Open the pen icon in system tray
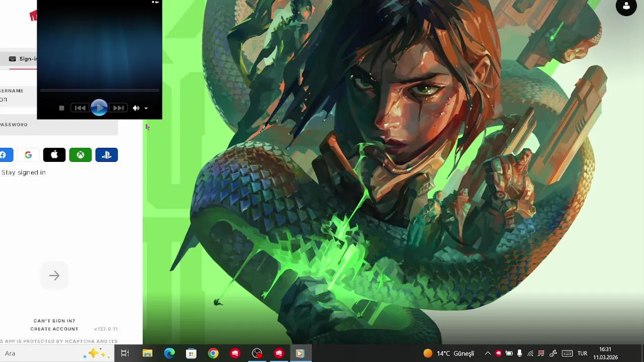Viewport: 644px width, 362px height. [x=553, y=353]
